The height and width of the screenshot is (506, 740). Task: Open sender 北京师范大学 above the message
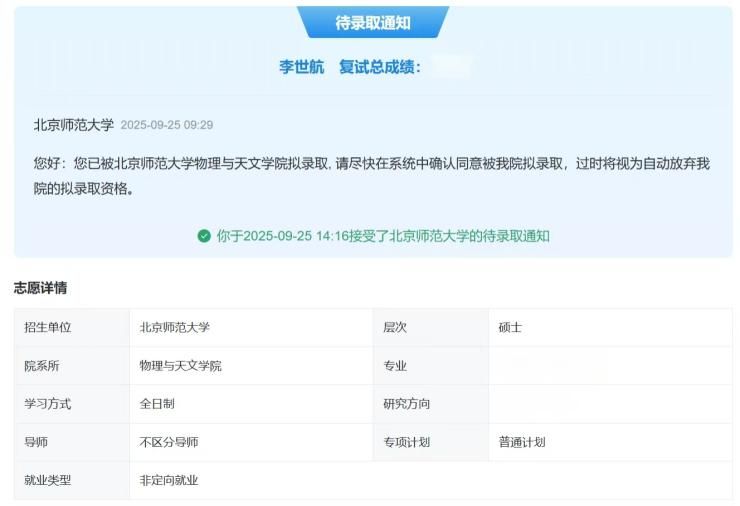(x=73, y=125)
